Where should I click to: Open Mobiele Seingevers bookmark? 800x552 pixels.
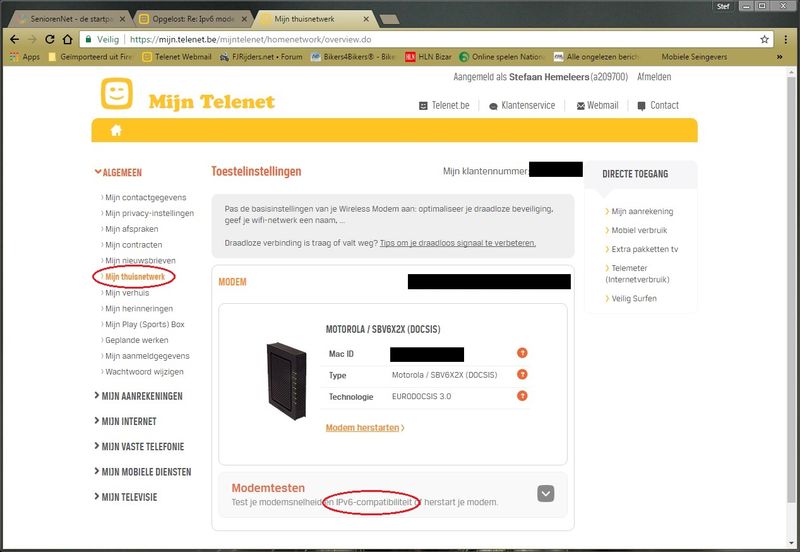click(x=694, y=57)
